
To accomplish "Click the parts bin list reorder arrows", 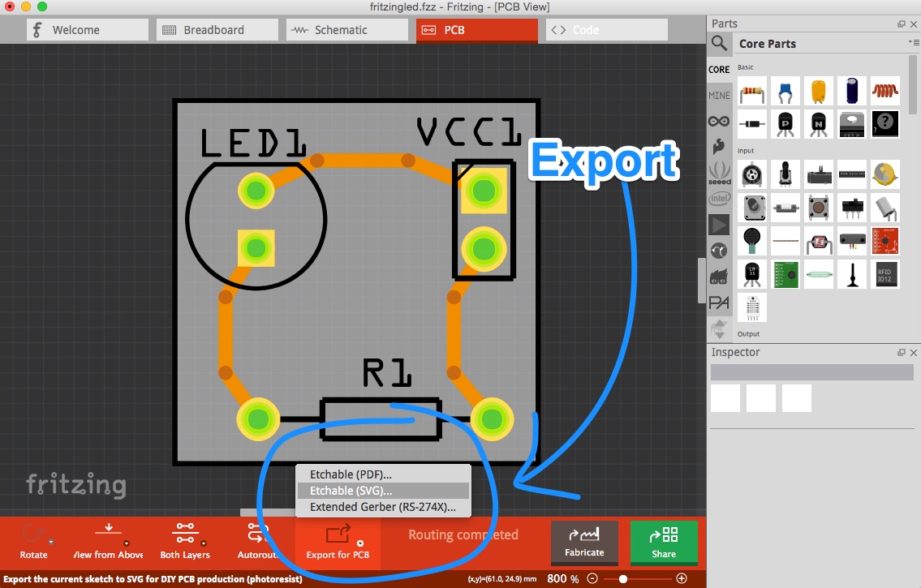I will click(719, 328).
